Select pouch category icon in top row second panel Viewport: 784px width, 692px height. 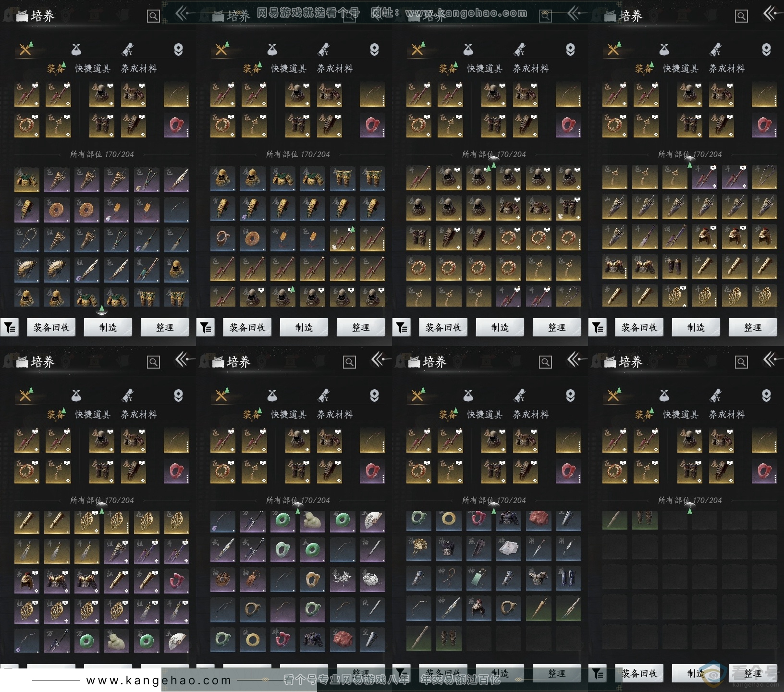272,49
